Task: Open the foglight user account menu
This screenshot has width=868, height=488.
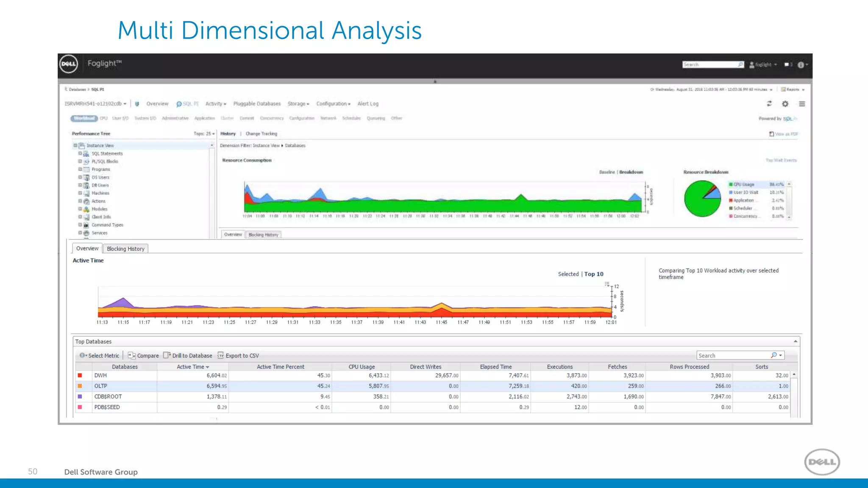Action: click(763, 65)
